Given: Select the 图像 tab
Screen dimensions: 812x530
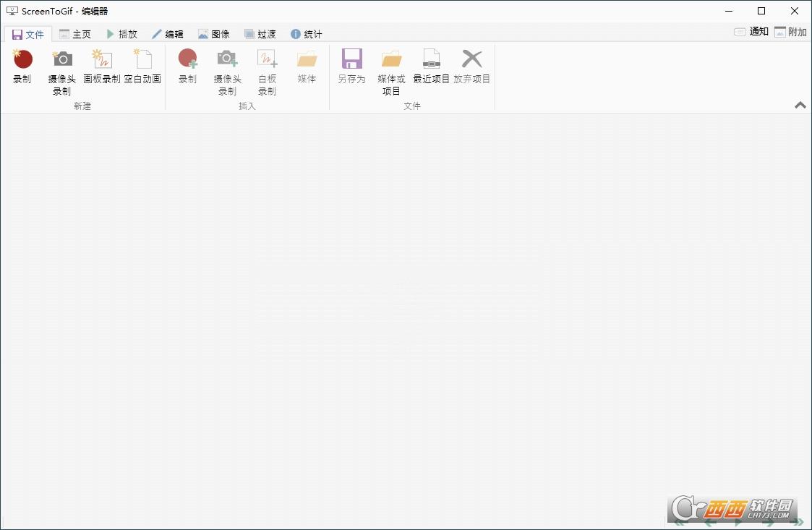Looking at the screenshot, I should (x=214, y=34).
